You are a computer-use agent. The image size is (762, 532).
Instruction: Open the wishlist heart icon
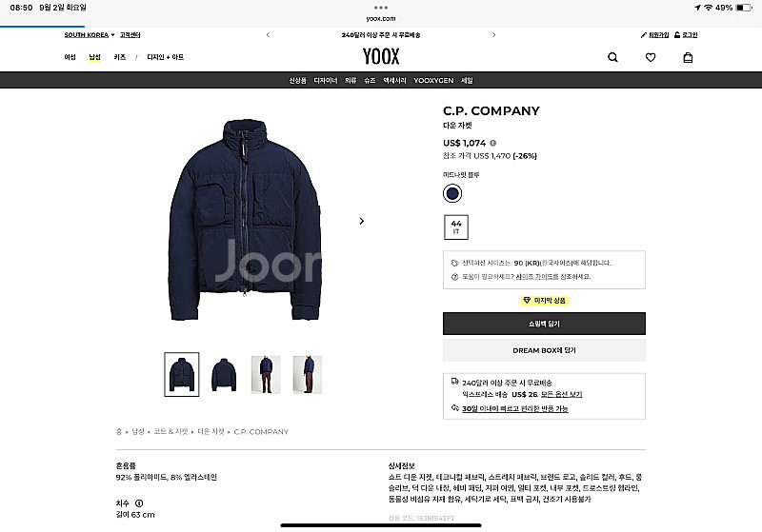(x=651, y=57)
